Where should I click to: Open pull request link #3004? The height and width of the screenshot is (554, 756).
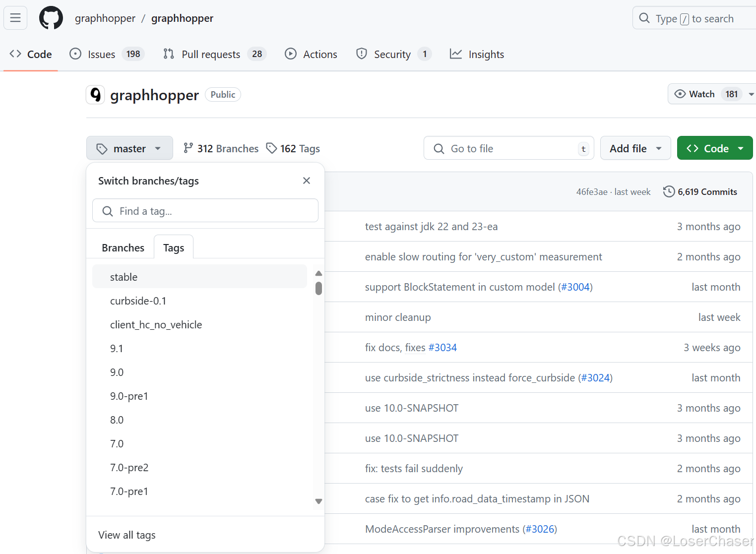click(x=575, y=287)
